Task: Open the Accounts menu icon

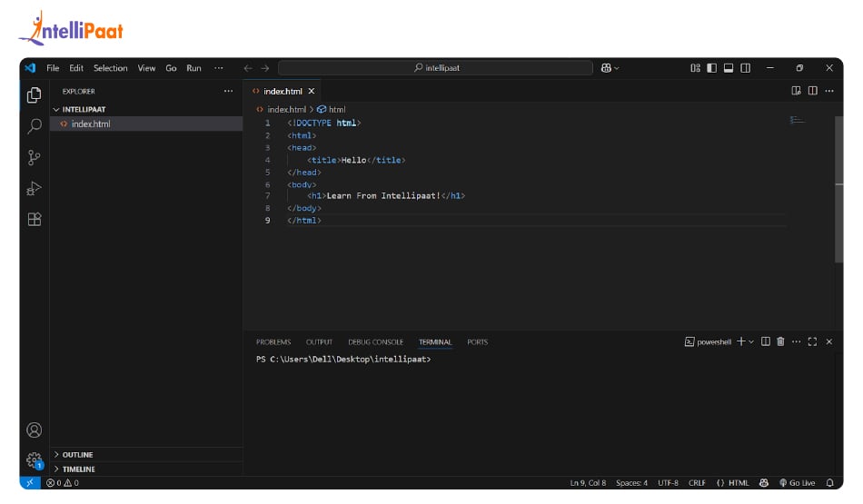Action: pyautogui.click(x=35, y=430)
